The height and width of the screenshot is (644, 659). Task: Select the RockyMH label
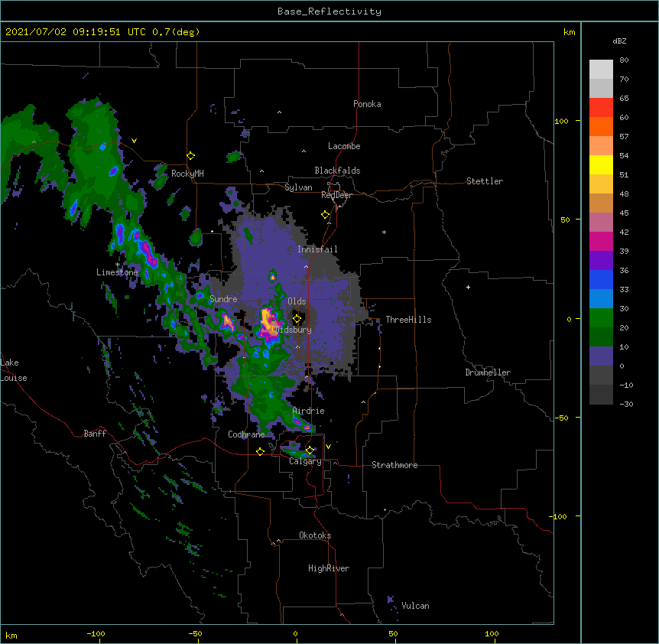pos(187,173)
